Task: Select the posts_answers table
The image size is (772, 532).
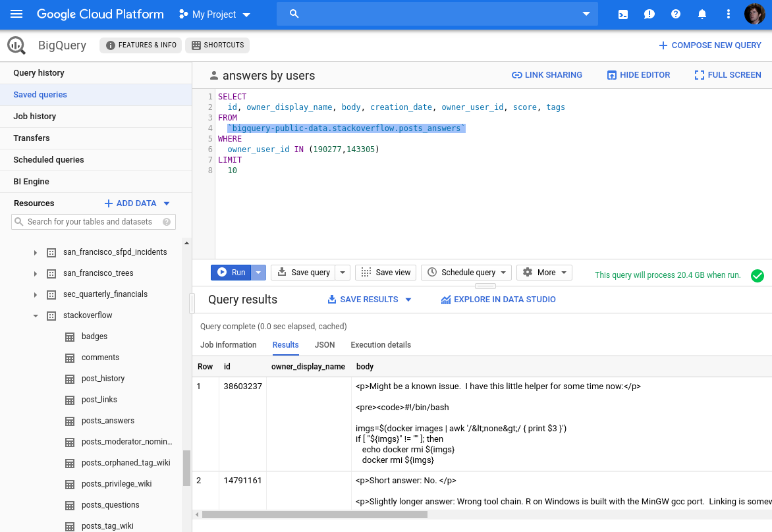Action: 108,421
